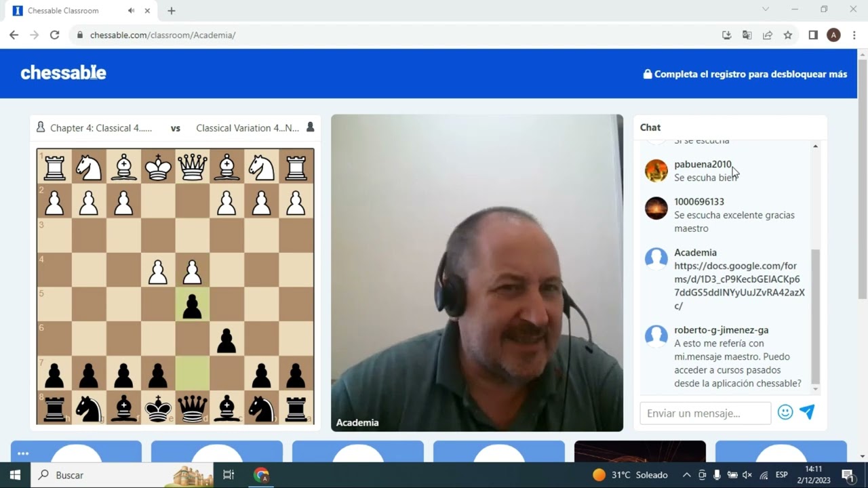
Task: Click the network Wi-Fi tray icon
Action: (764, 475)
